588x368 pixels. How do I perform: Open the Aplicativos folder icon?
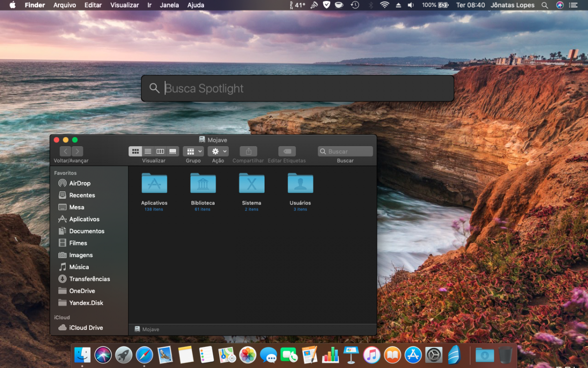pos(154,183)
